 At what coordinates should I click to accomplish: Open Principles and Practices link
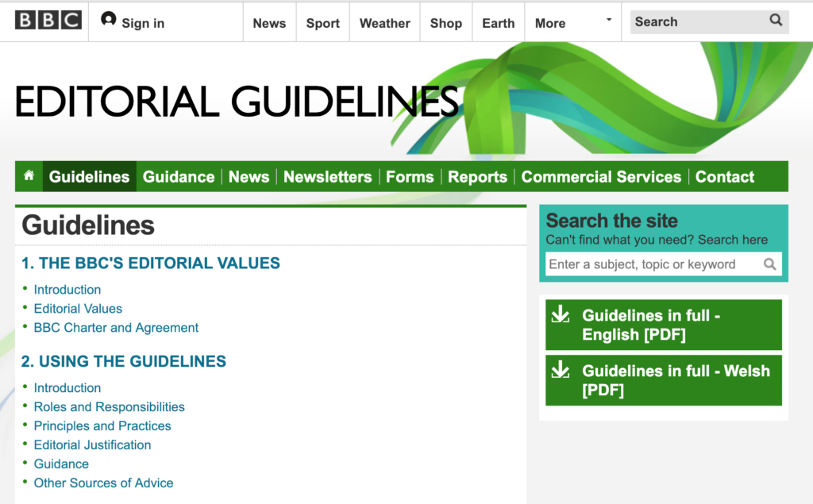click(x=102, y=425)
